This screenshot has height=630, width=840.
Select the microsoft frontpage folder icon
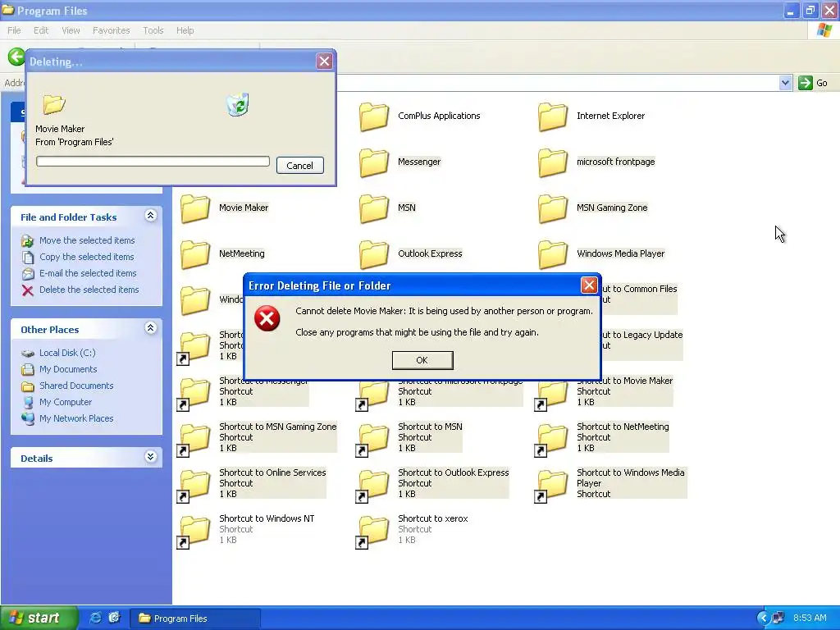(553, 163)
